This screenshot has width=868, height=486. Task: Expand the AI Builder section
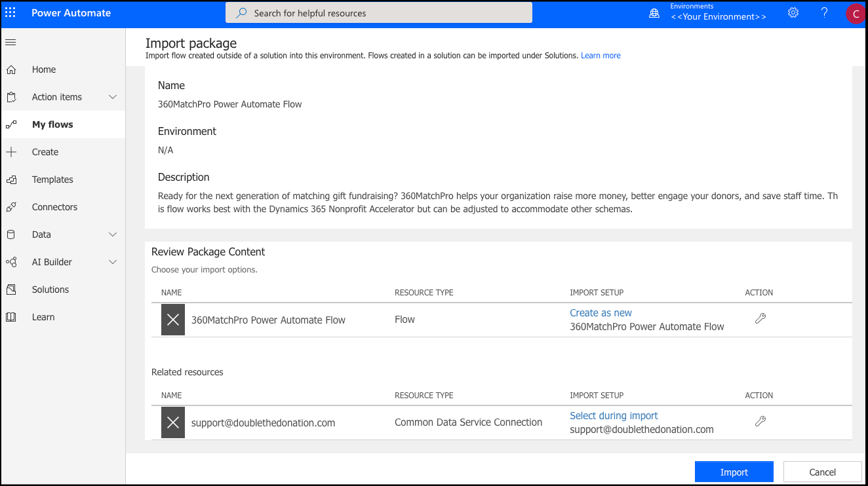point(112,261)
